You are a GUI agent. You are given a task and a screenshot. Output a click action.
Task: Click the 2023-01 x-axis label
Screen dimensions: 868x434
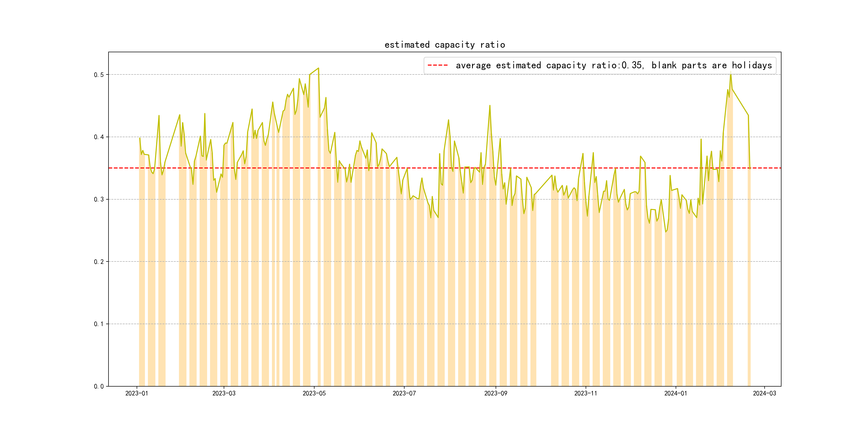136,394
